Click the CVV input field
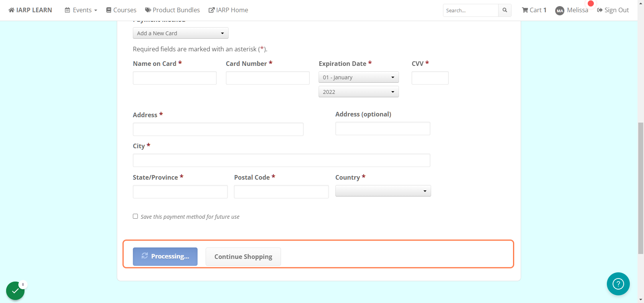The height and width of the screenshot is (303, 644). coord(430,78)
